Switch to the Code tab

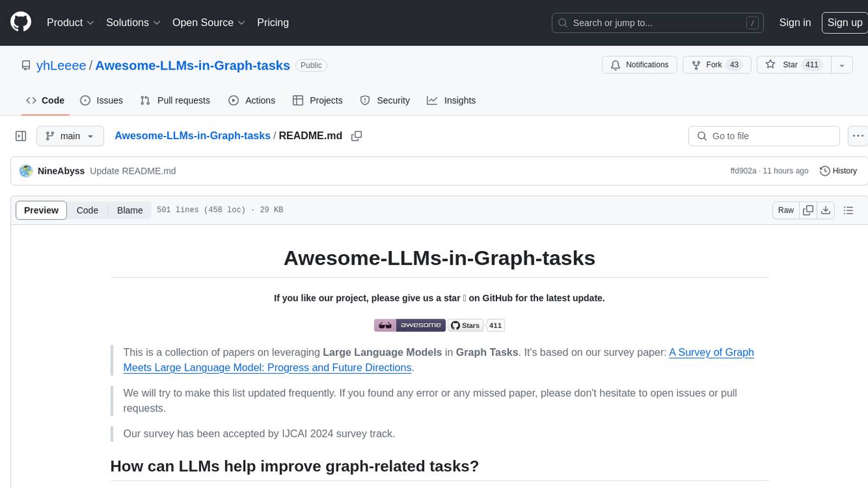(x=45, y=100)
